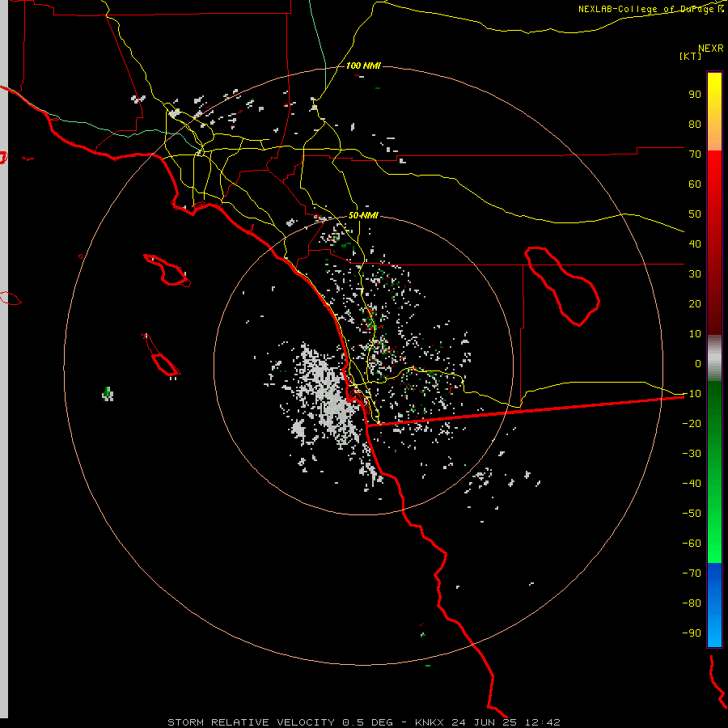Click the isolated green echo far offshore

pyautogui.click(x=108, y=394)
